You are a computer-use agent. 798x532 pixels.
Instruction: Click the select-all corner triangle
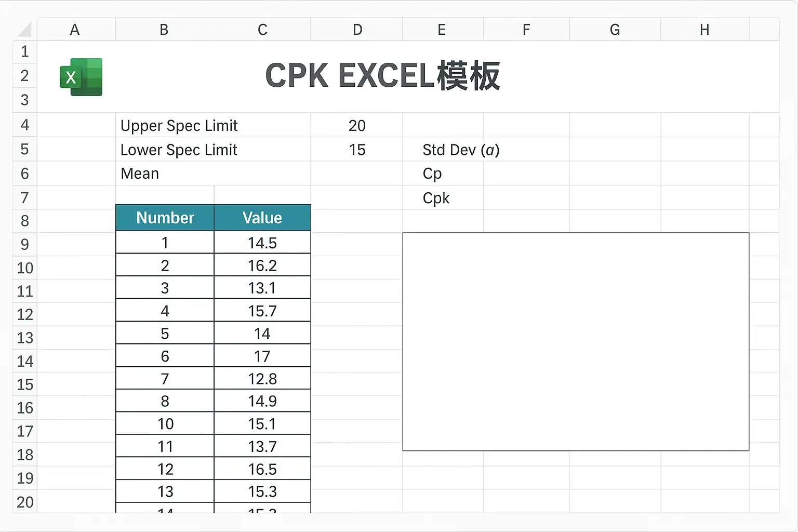pos(24,30)
